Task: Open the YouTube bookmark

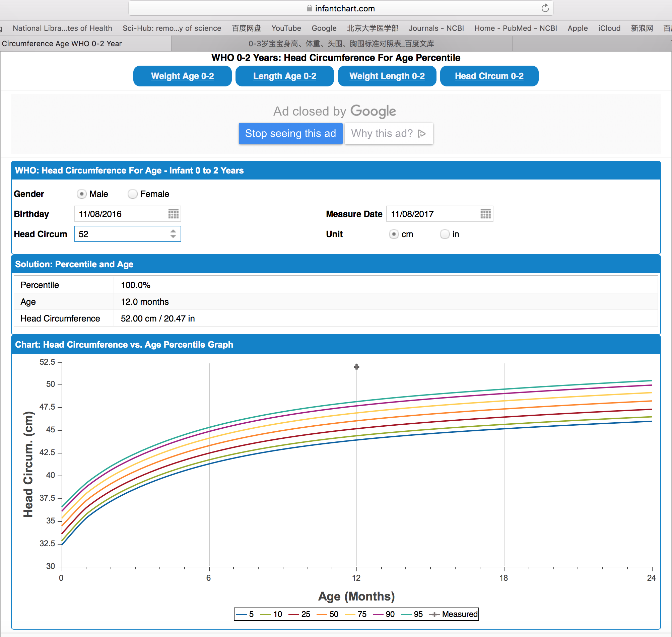Action: coord(286,28)
